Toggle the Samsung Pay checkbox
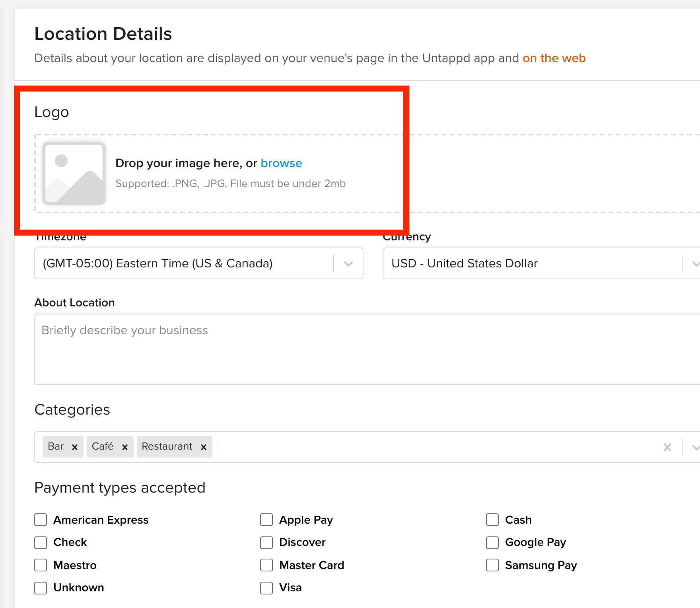Image resolution: width=700 pixels, height=608 pixels. tap(492, 565)
